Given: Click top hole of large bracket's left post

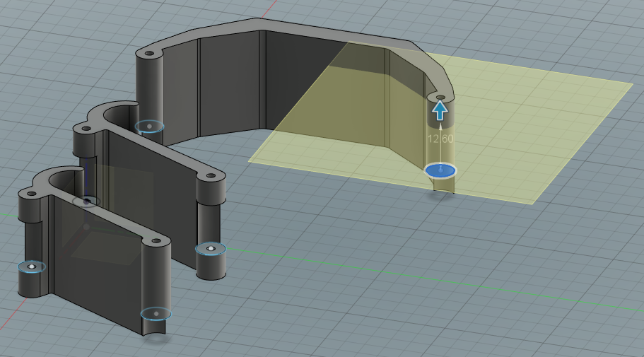Looking at the screenshot, I should [149, 54].
